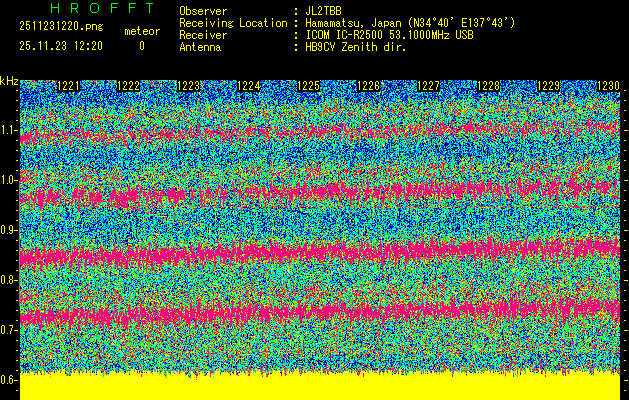Click the kHz axis unit label
Image resolution: width=629 pixels, height=400 pixels.
(9, 80)
